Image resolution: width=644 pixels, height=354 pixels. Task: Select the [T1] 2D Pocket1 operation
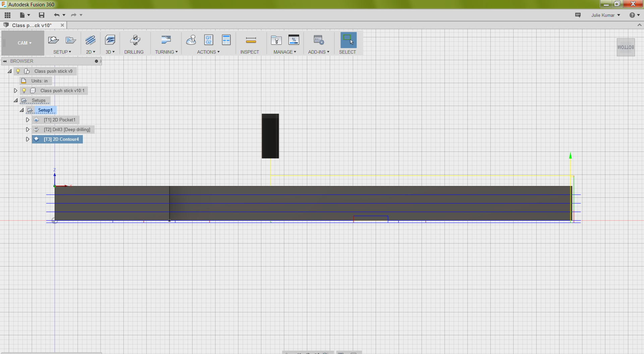point(60,120)
